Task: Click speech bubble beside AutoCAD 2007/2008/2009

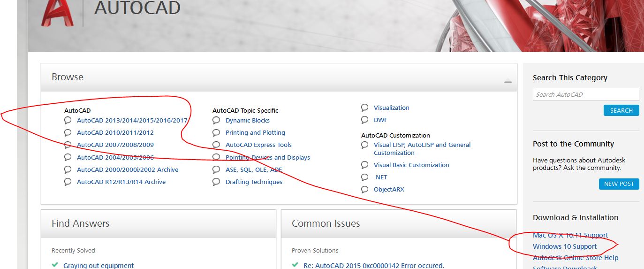Action: click(x=68, y=145)
